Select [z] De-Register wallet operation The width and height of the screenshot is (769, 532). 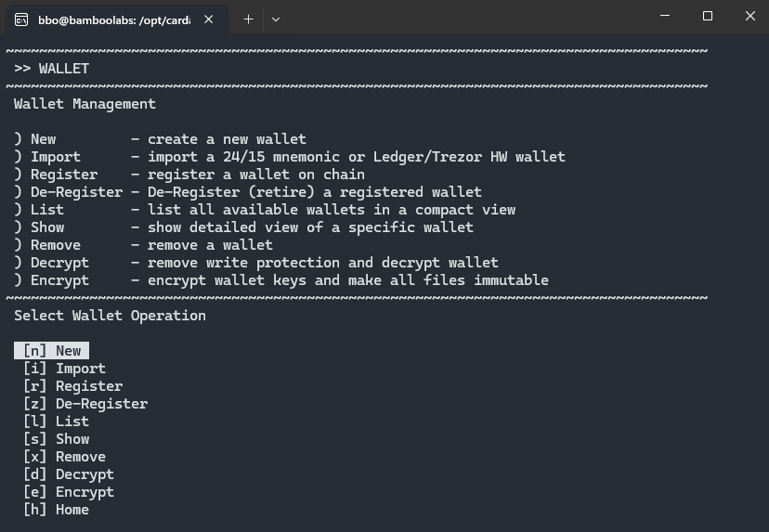85,404
